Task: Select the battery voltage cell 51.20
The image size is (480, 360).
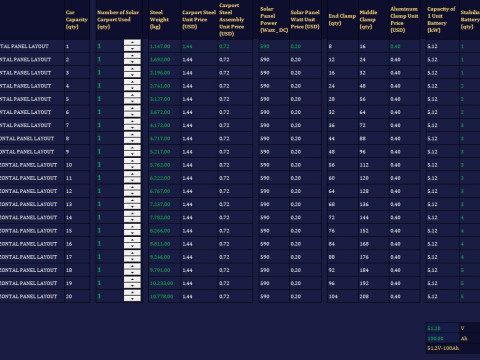Action: [x=442, y=328]
